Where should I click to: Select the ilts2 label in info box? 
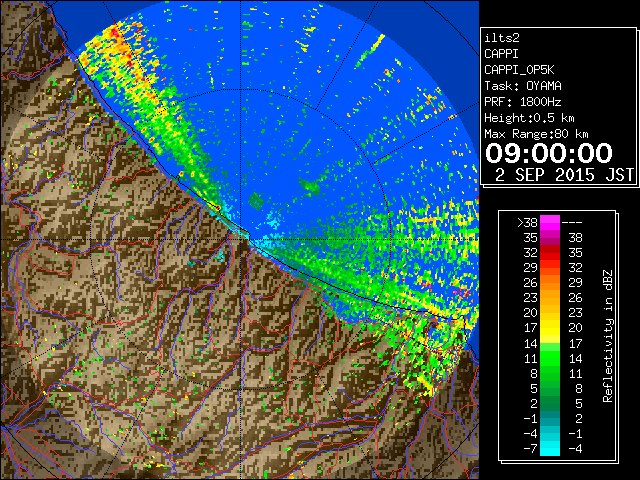tap(502, 38)
